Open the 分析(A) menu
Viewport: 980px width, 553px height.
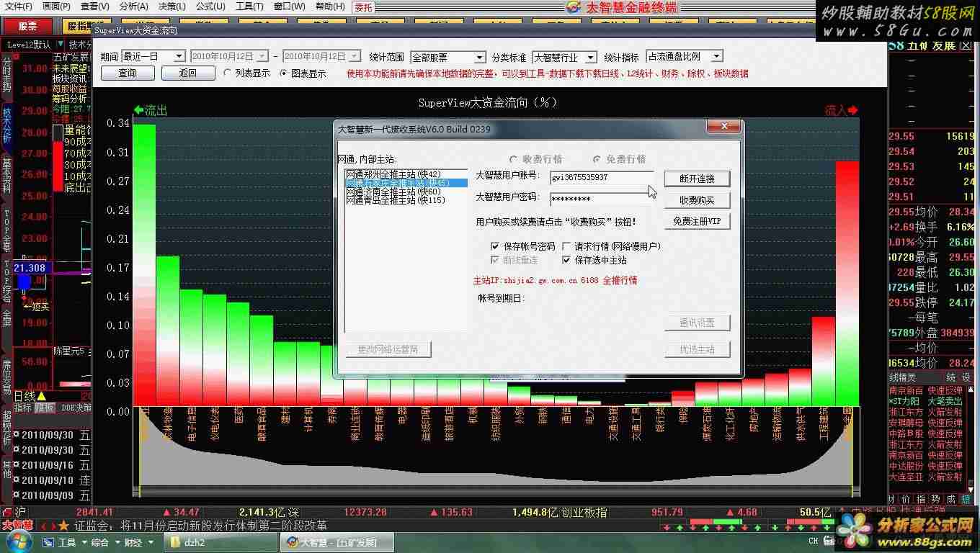coord(133,6)
